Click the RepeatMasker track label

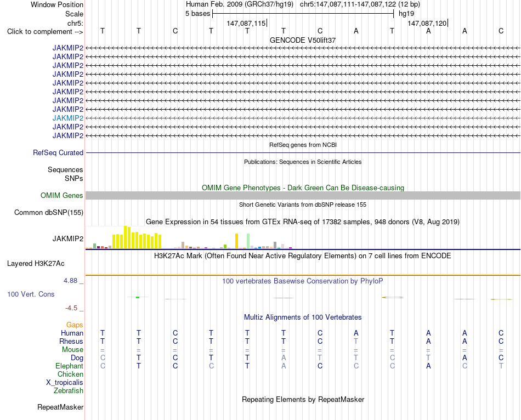click(x=60, y=407)
